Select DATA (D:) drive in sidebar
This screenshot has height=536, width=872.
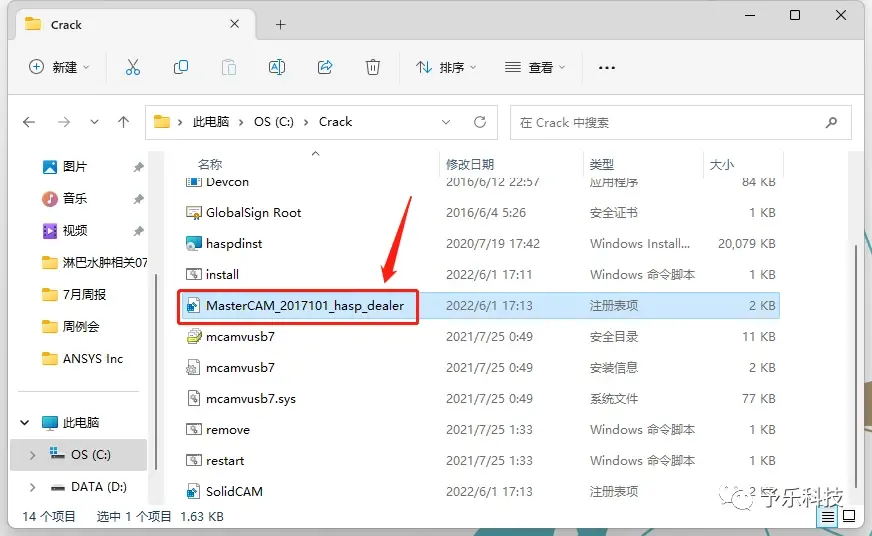coord(98,487)
